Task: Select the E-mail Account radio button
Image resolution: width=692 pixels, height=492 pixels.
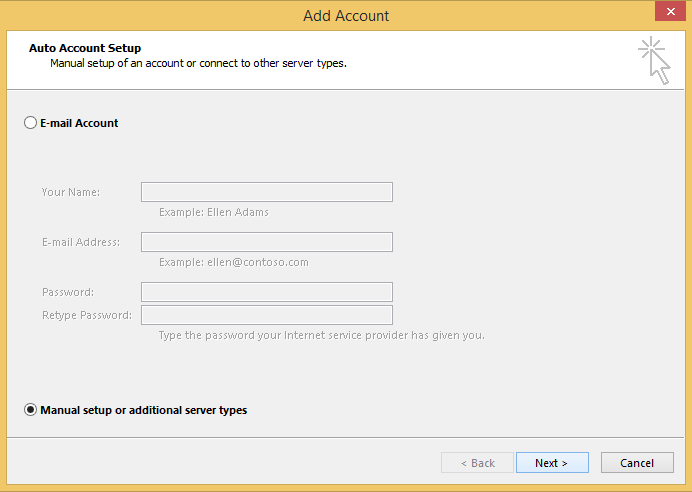Action: point(30,123)
